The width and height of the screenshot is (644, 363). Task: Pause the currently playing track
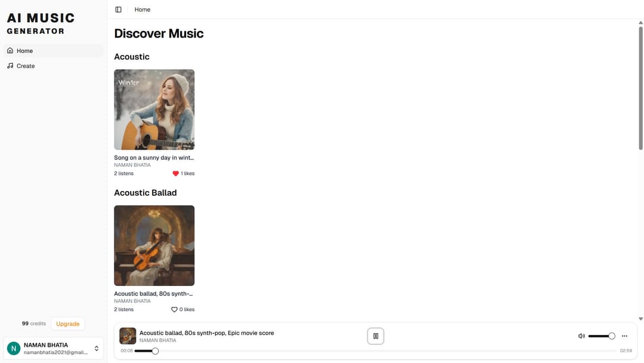pyautogui.click(x=376, y=336)
